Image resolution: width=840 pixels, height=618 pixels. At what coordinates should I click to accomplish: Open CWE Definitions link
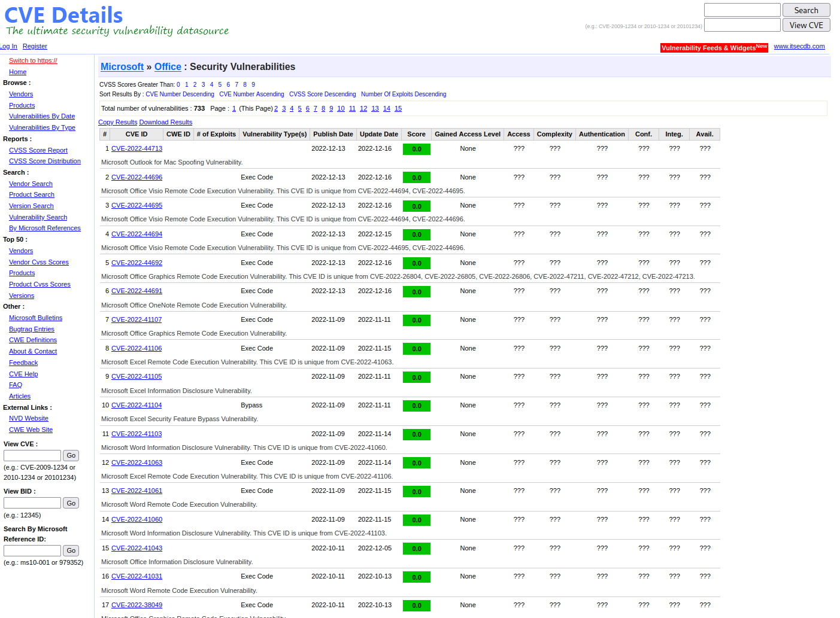(33, 340)
